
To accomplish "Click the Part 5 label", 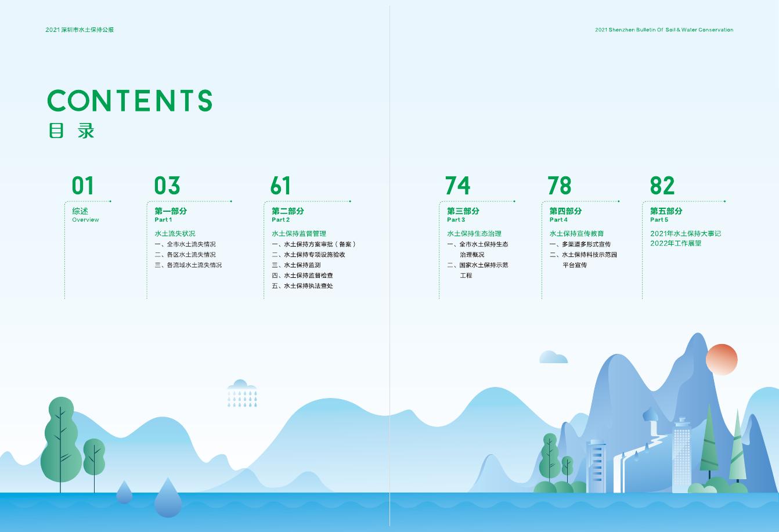I will (x=659, y=220).
